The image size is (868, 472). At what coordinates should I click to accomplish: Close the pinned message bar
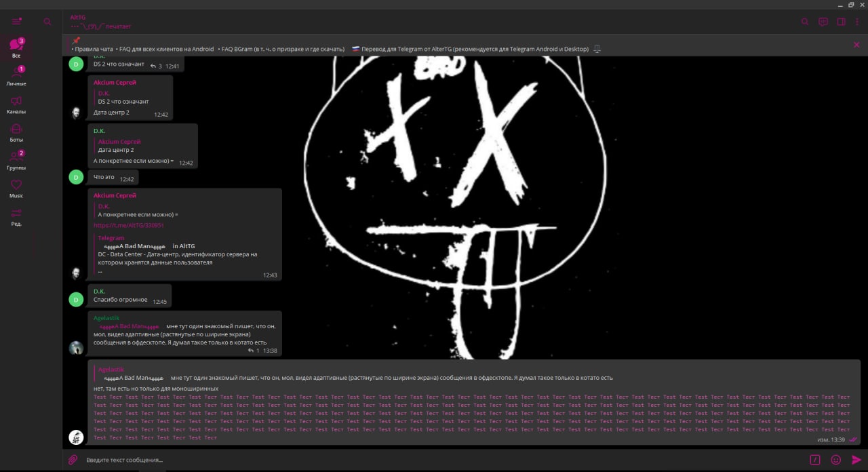(x=856, y=45)
